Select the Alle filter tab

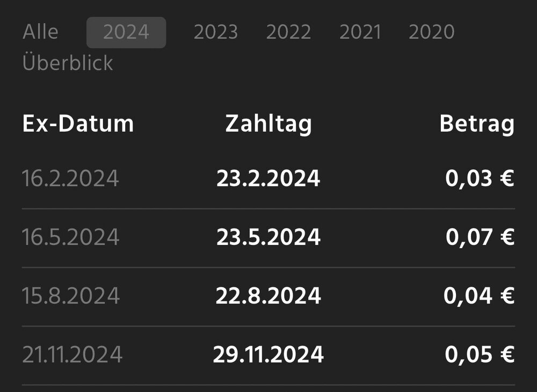[x=40, y=32]
